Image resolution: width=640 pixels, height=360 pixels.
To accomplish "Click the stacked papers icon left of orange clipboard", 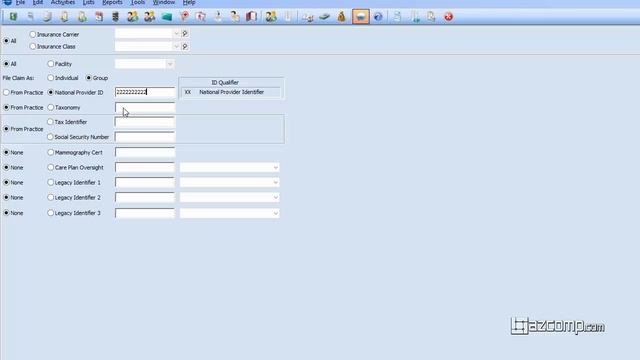I will pyautogui.click(x=47, y=17).
